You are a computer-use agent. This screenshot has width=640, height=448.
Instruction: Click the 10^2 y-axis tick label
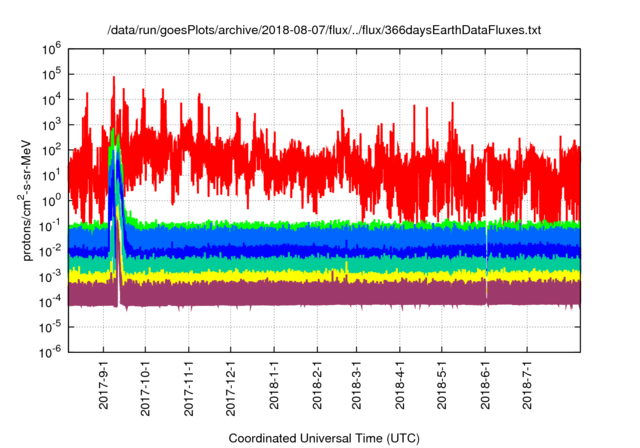51,150
